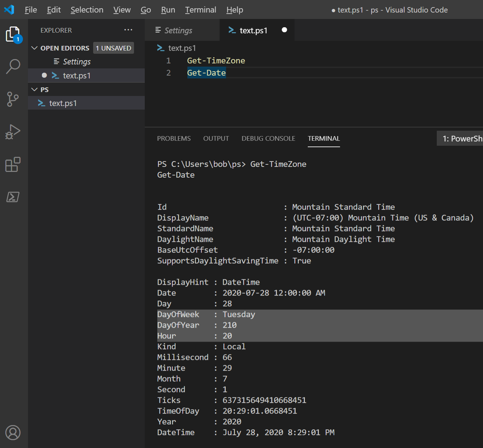This screenshot has height=448, width=483.
Task: Click the Get-Date line in the editor
Action: tap(206, 73)
